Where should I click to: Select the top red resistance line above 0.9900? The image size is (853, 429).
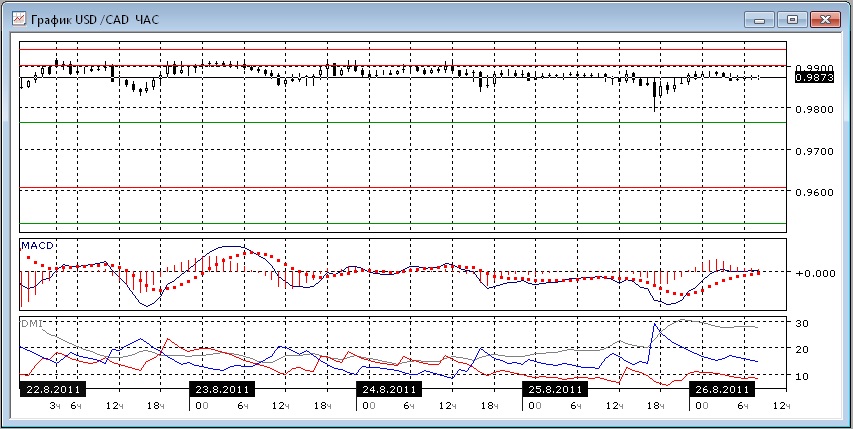tap(403, 49)
